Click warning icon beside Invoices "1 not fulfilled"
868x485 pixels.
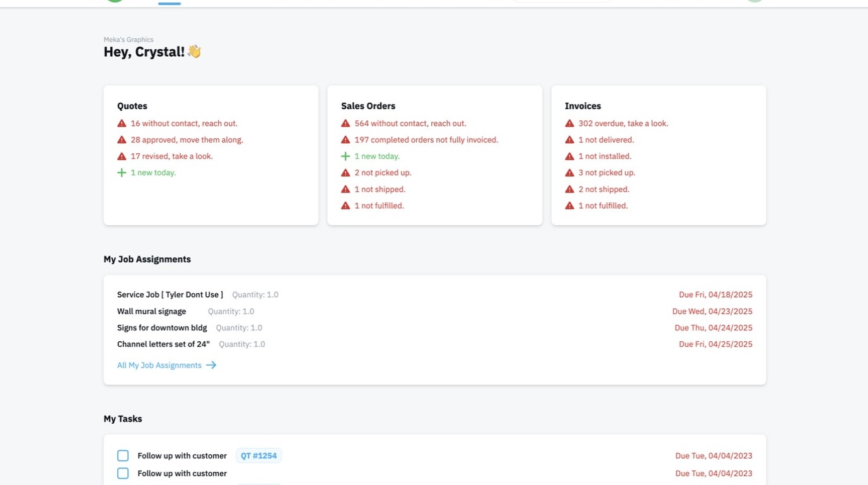tap(570, 206)
